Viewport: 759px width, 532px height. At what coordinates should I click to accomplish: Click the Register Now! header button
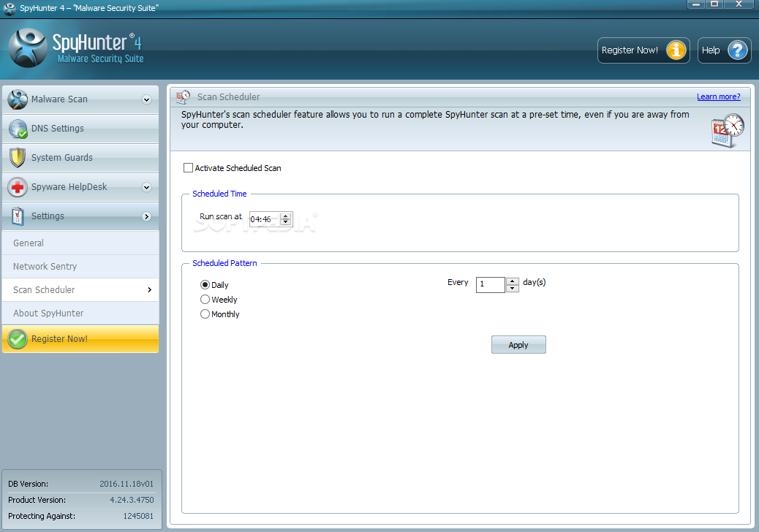[643, 50]
